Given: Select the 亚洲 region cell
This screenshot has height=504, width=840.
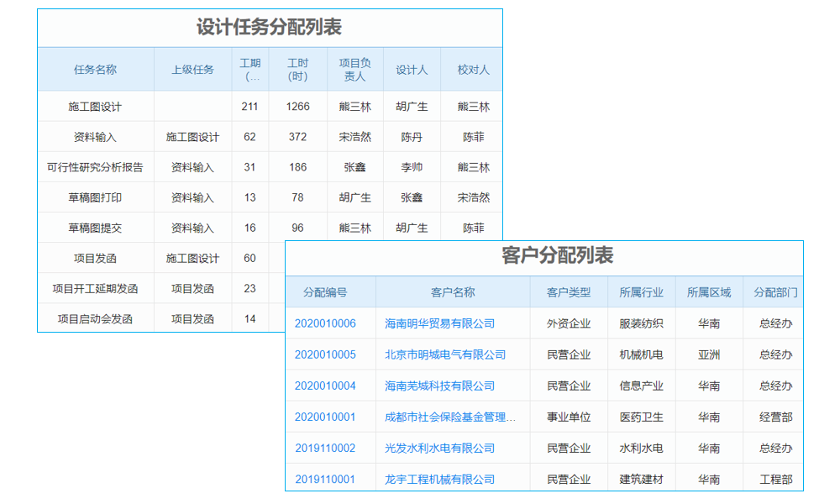Looking at the screenshot, I should pos(711,354).
